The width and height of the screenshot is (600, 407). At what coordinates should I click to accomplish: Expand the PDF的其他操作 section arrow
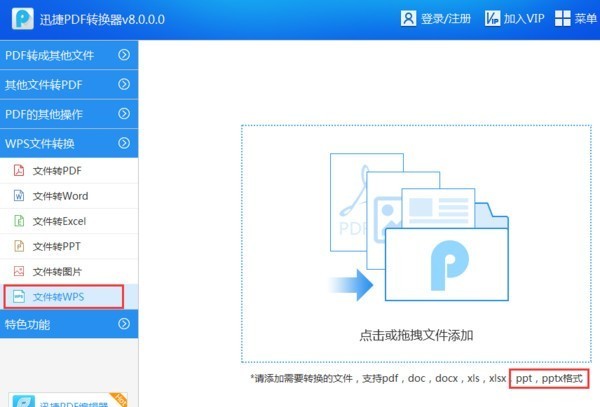(124, 114)
